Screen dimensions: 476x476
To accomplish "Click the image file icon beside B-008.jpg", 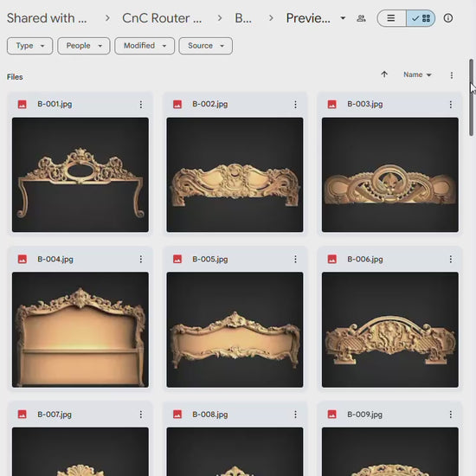I will (177, 415).
